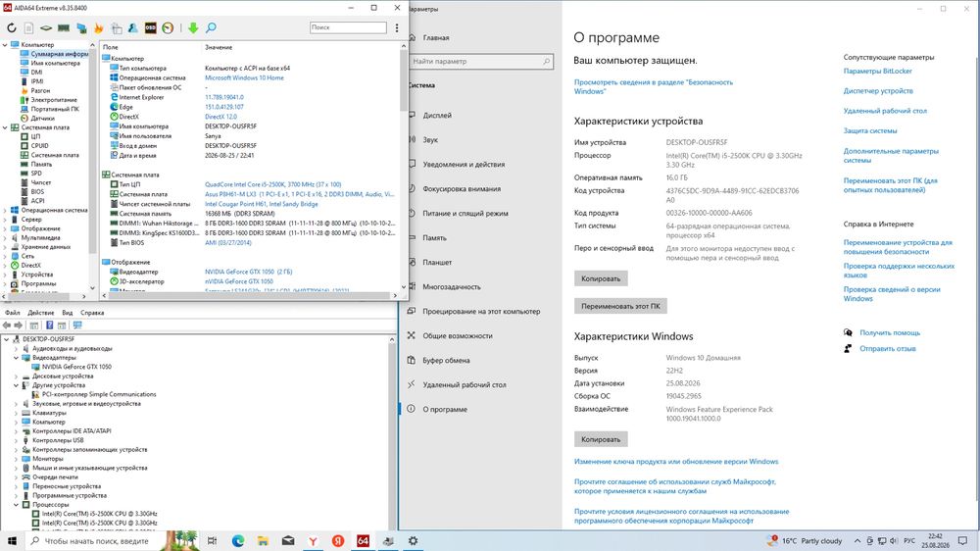The height and width of the screenshot is (551, 980).
Task: Click the Microsoft Windows 10 Home link in AIDA64
Action: tap(244, 77)
